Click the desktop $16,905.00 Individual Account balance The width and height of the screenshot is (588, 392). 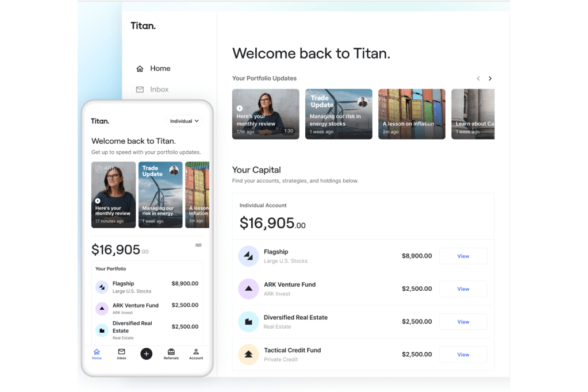click(x=272, y=223)
